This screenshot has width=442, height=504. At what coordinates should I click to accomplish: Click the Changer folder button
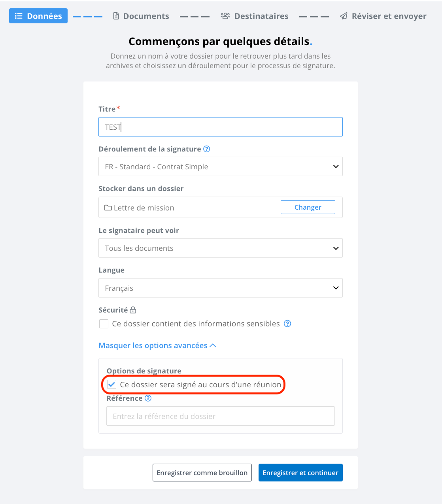tap(308, 207)
